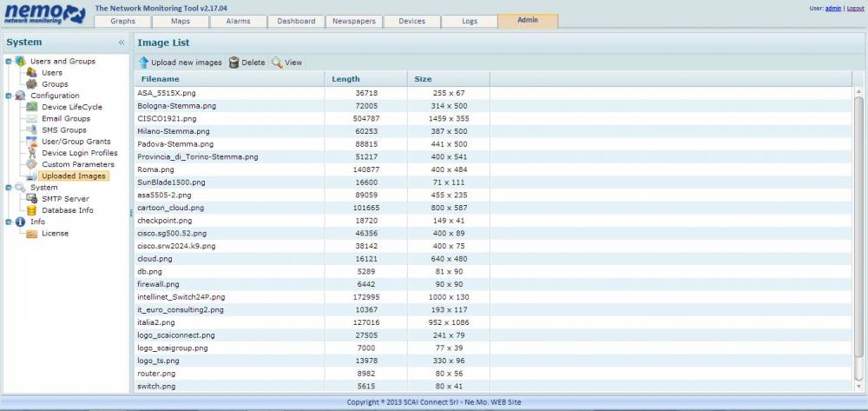Collapse the Info tree node
This screenshot has width=868, height=411.
pos(9,222)
